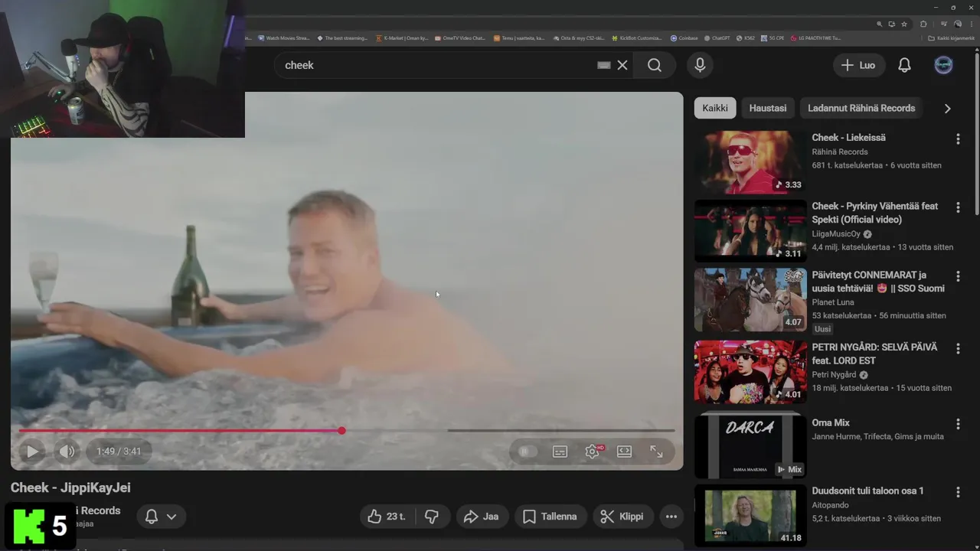Open the three-dot more actions button below the video
Image resolution: width=980 pixels, height=551 pixels.
[671, 517]
